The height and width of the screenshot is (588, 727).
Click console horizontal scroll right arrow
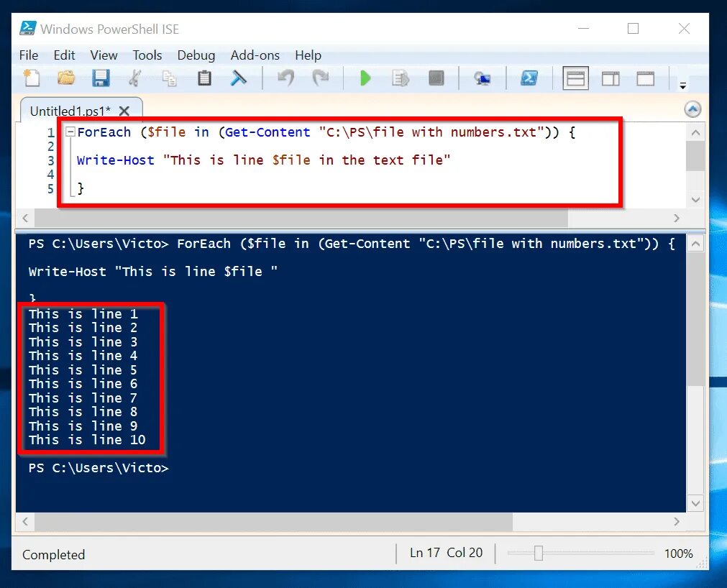tap(677, 521)
